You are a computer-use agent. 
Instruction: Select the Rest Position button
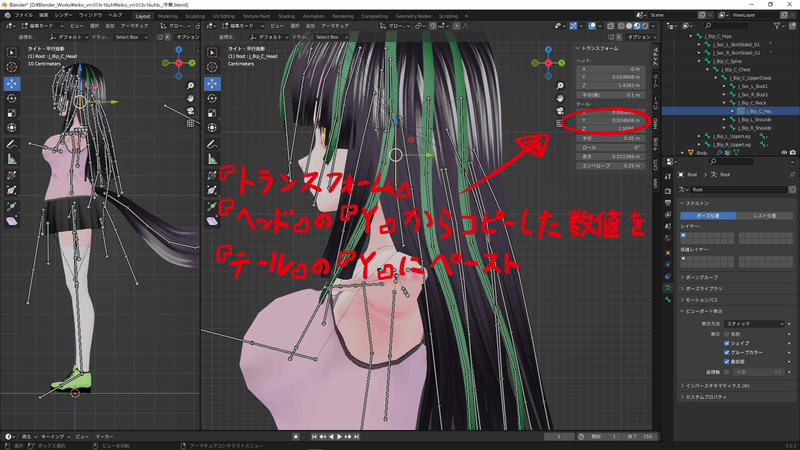765,216
